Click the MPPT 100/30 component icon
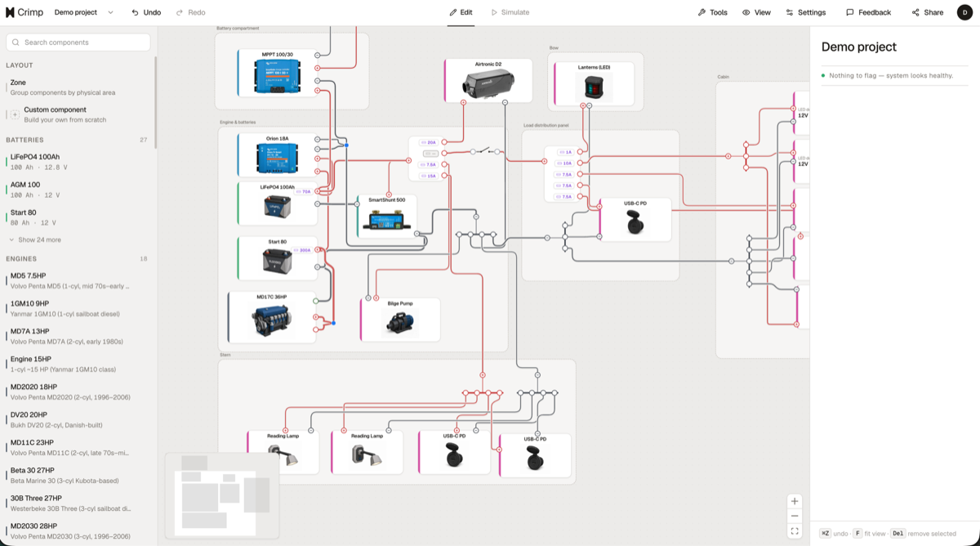The width and height of the screenshot is (980, 546). (x=278, y=76)
